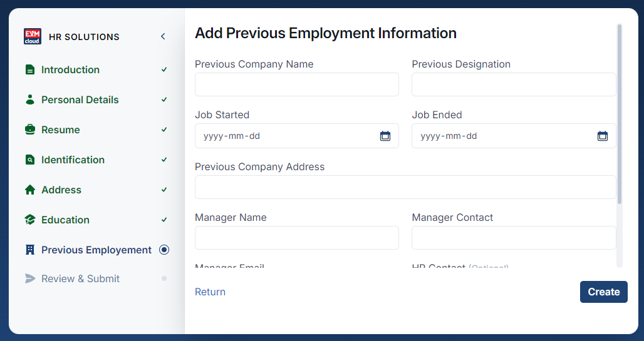644x341 pixels.
Task: Go to the Review & Submit step
Action: [x=80, y=278]
